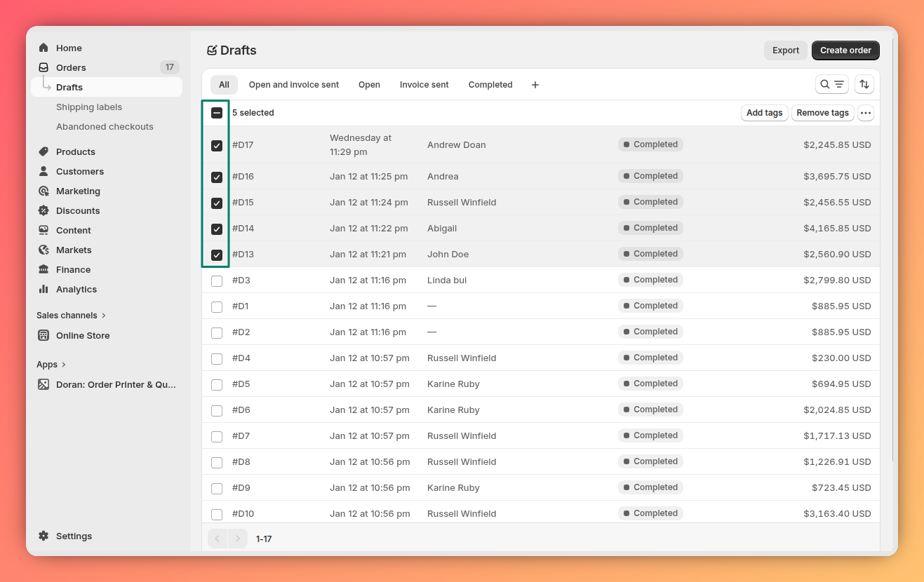Add a new view with plus icon

[x=535, y=85]
